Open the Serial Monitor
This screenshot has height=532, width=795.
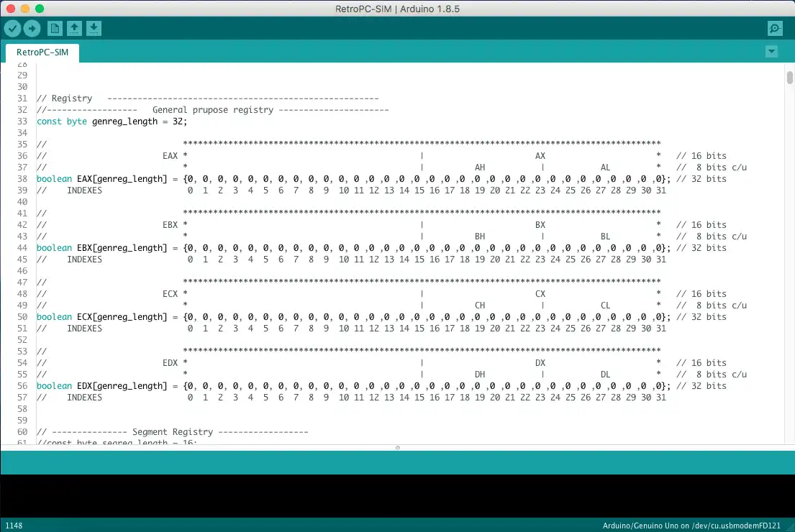775,28
